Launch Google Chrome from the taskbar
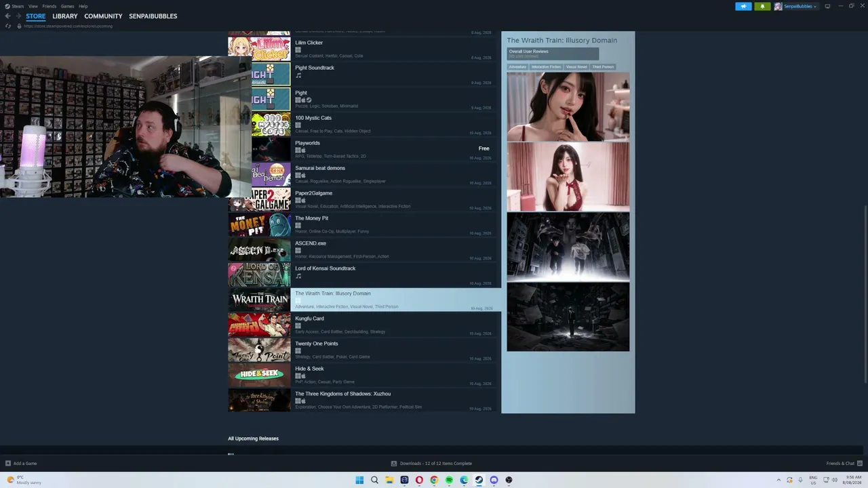 [434, 480]
